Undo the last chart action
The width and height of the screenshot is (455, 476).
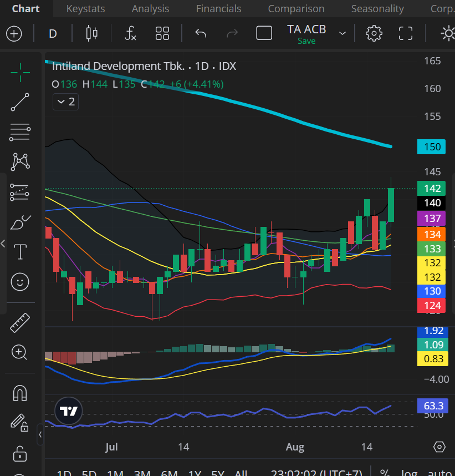click(x=201, y=33)
